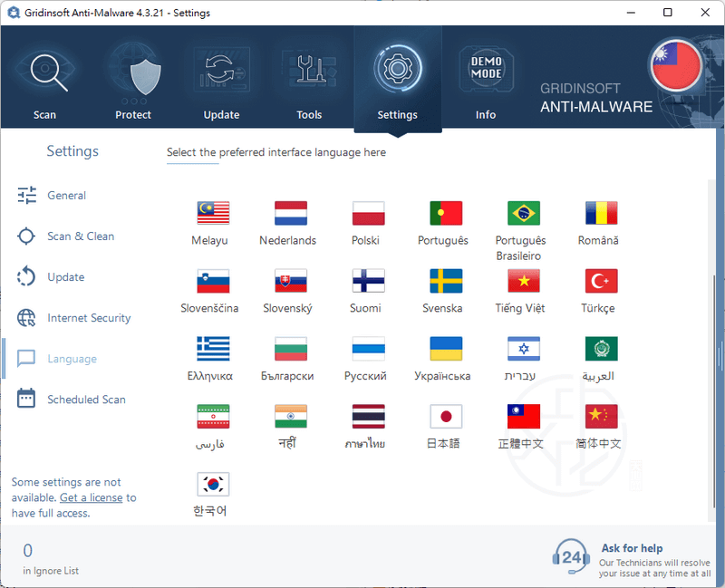725x588 pixels.
Task: Choose Română language flag
Action: pos(602,213)
